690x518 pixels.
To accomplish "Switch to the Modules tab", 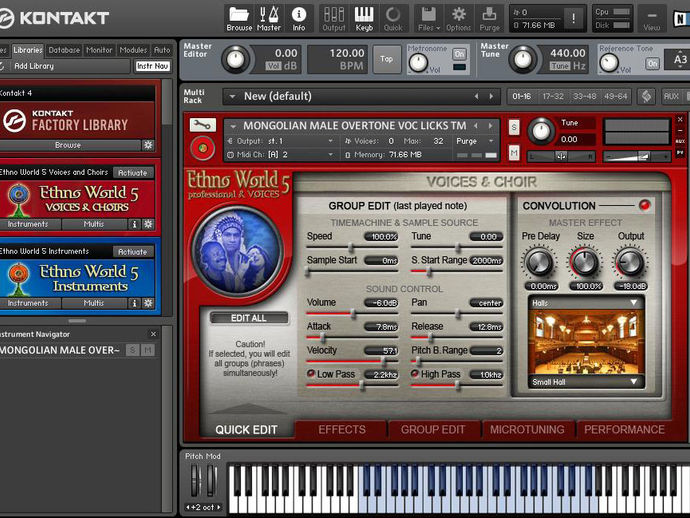I will click(x=133, y=50).
